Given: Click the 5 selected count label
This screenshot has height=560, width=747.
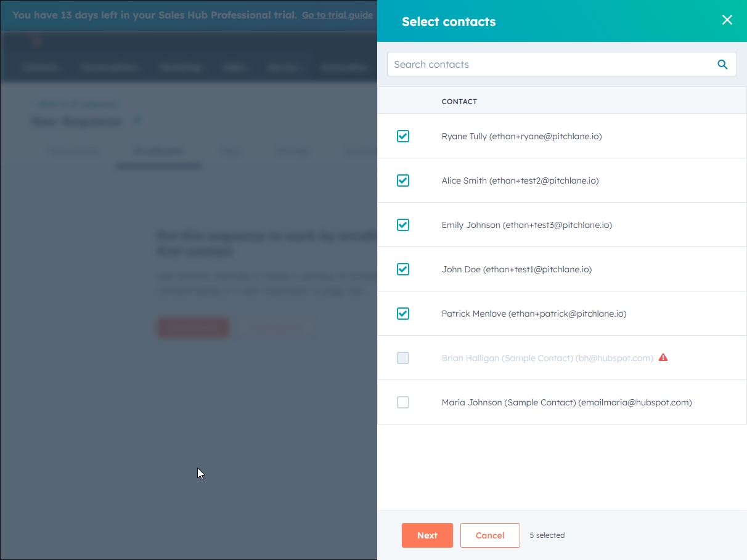Looking at the screenshot, I should click(x=547, y=535).
